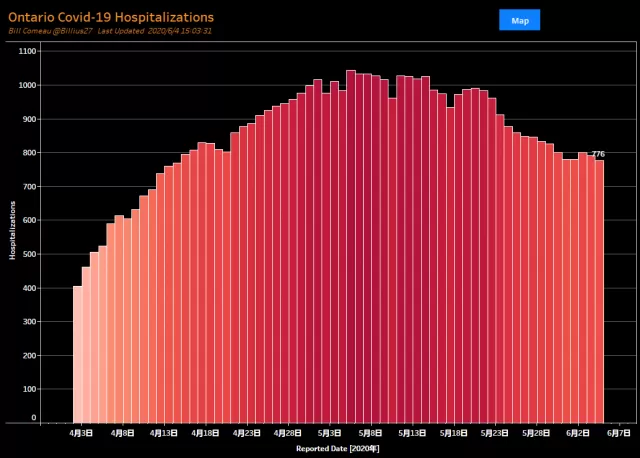Click the blue Map button
Screen dimensions: 640x458
pyautogui.click(x=519, y=20)
